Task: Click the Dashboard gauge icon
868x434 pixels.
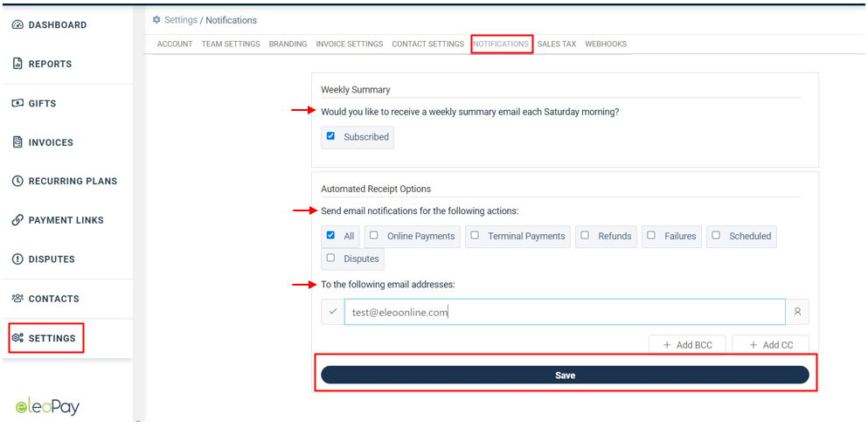Action: 17,24
